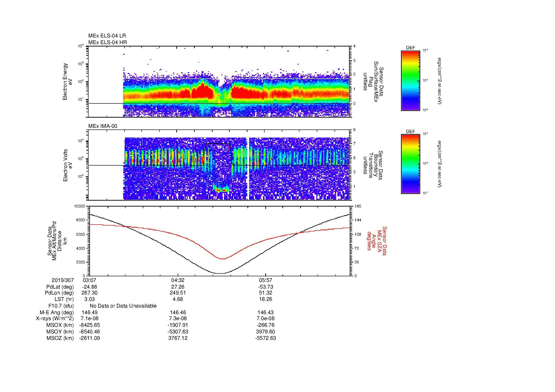Click PdLon value '51.32'

[266, 293]
